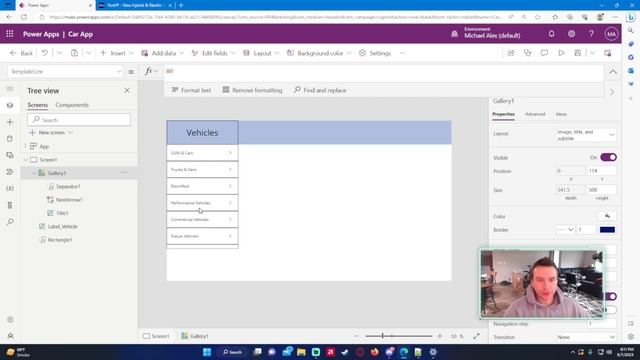Switch to the Components tab
Screen dimensions: 640x360
[72, 105]
